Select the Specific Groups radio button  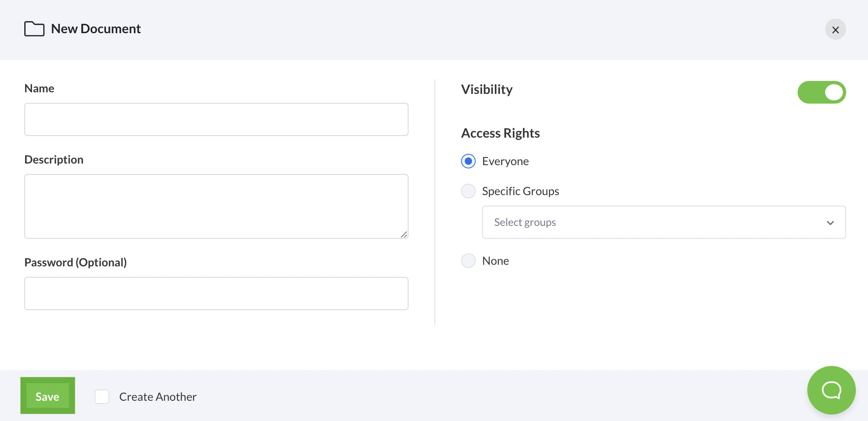click(x=468, y=191)
